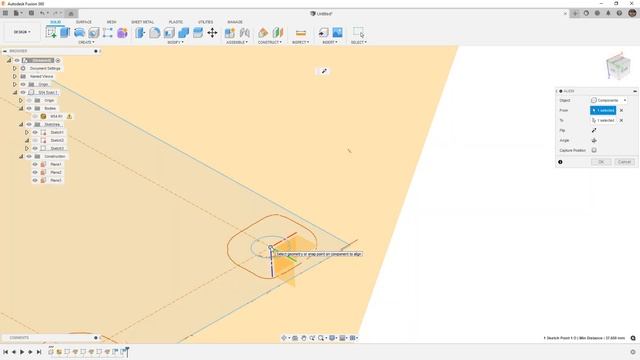The width and height of the screenshot is (640, 360).
Task: Select the Hole tool
Action: (93, 33)
